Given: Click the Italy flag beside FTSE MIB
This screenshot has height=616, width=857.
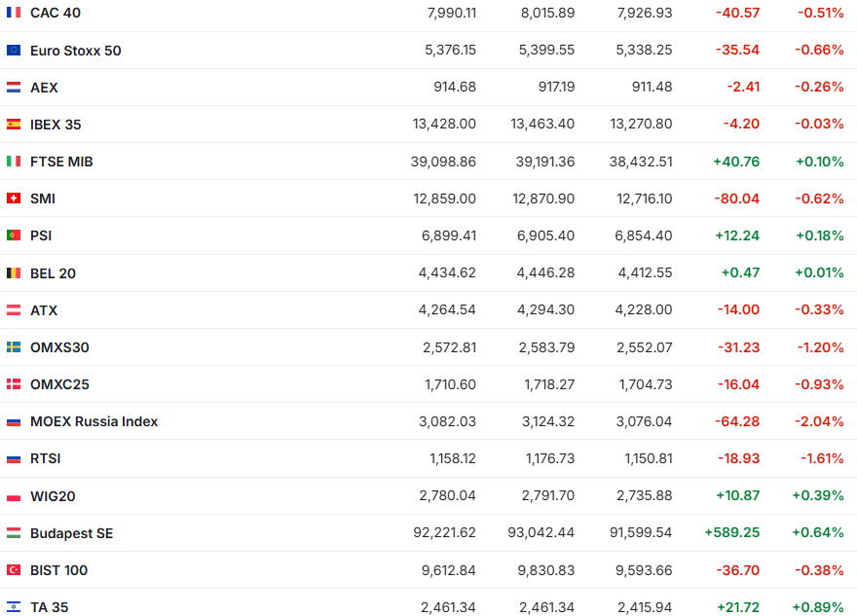Looking at the screenshot, I should point(14,162).
